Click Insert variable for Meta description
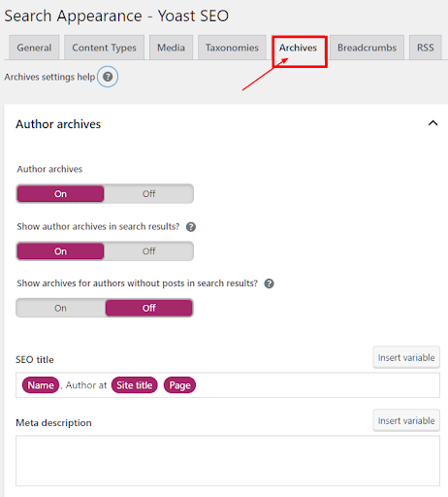Image resolution: width=448 pixels, height=497 pixels. [x=406, y=420]
